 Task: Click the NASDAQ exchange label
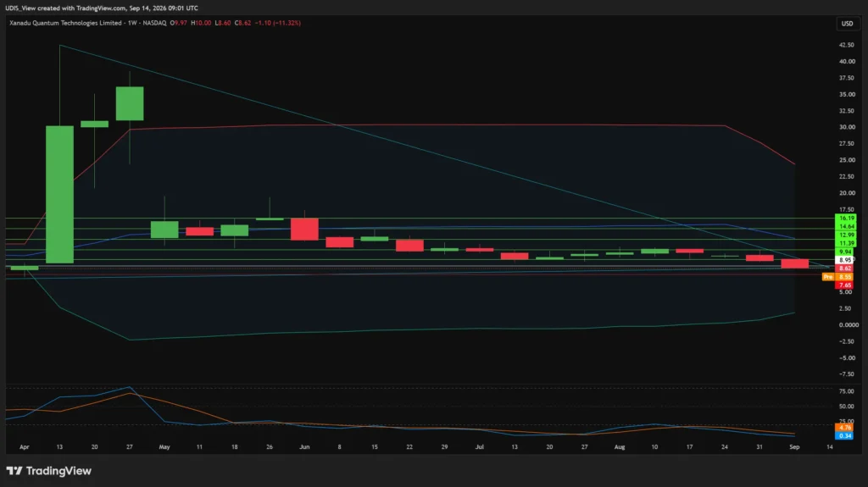tap(154, 23)
